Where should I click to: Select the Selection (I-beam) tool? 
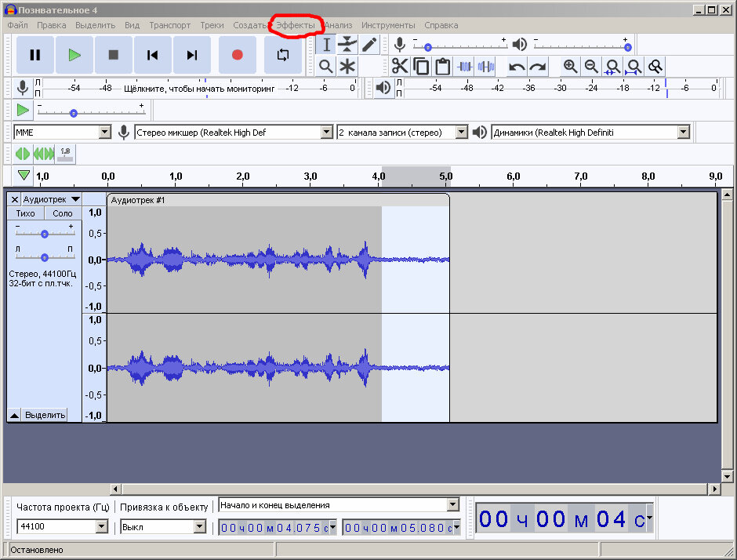326,45
